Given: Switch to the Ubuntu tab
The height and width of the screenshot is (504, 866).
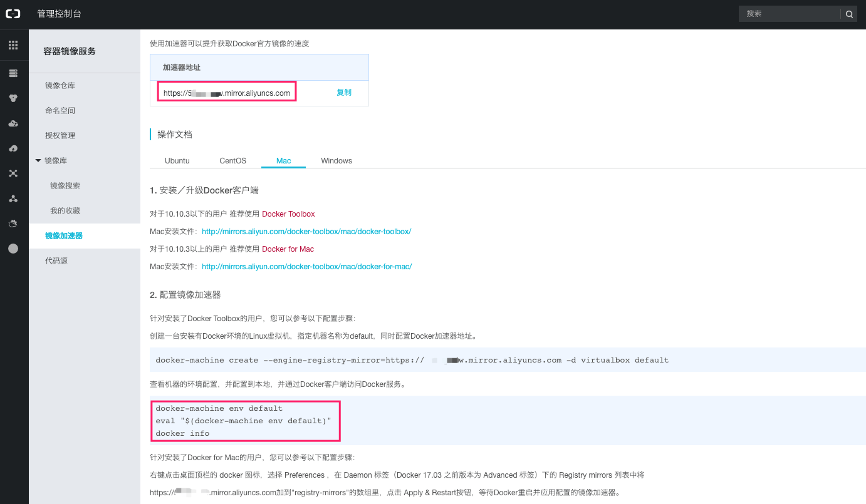Looking at the screenshot, I should (x=177, y=161).
